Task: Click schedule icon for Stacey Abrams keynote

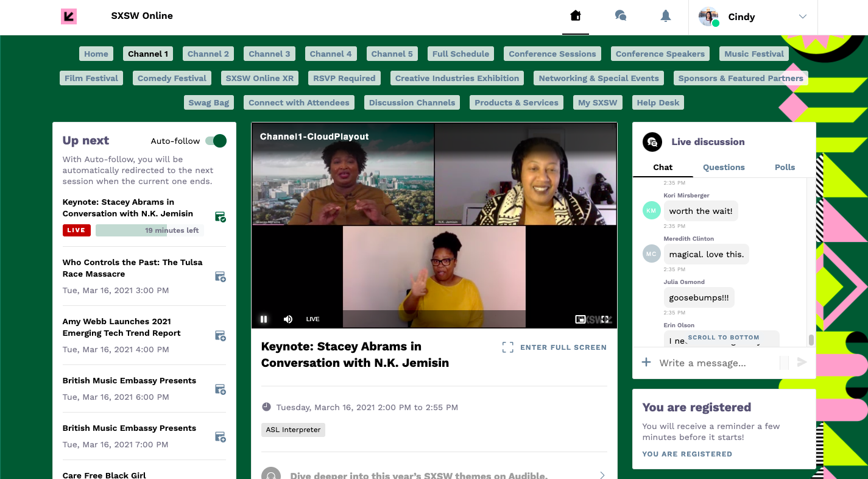Action: coord(221,217)
